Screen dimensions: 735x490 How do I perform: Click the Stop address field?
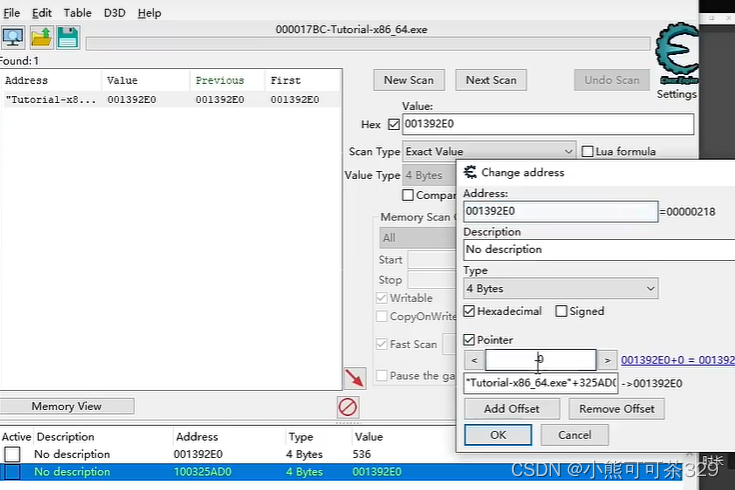point(432,280)
